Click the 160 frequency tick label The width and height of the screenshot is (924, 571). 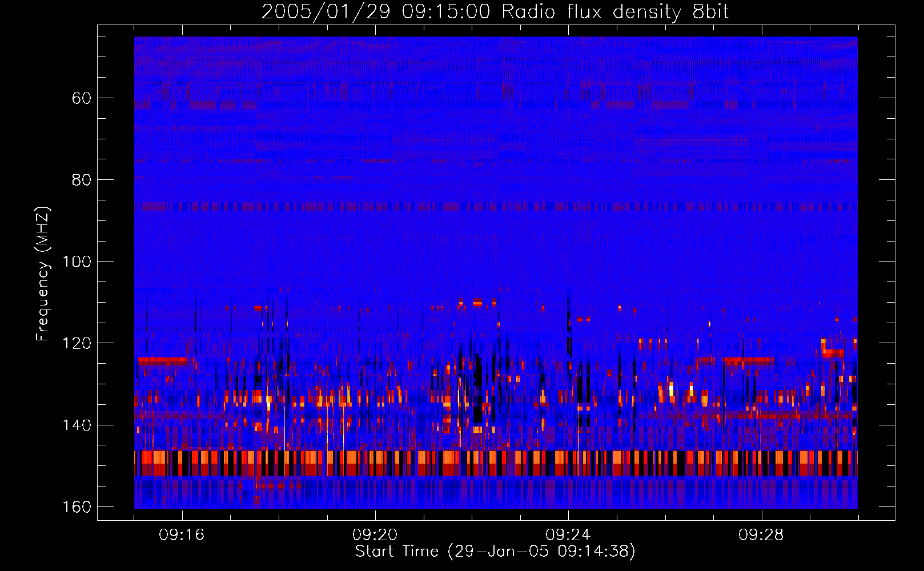click(x=76, y=507)
